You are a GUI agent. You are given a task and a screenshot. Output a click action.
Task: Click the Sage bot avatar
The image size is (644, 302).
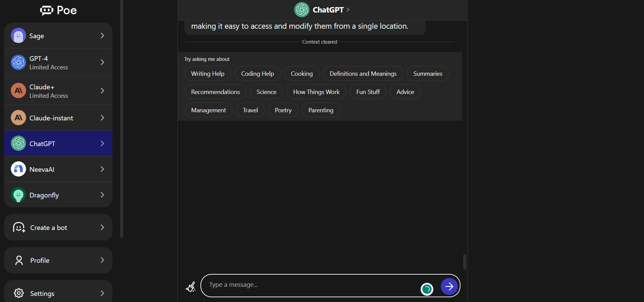point(18,36)
